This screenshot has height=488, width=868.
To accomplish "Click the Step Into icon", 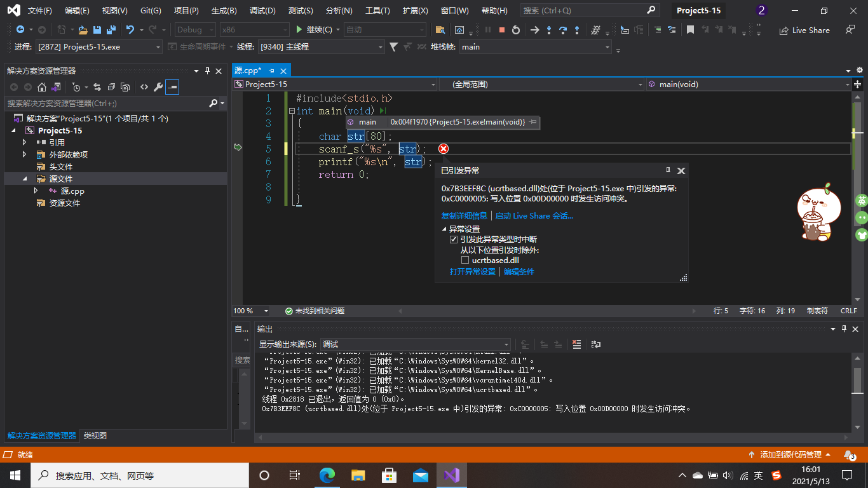I will 549,30.
